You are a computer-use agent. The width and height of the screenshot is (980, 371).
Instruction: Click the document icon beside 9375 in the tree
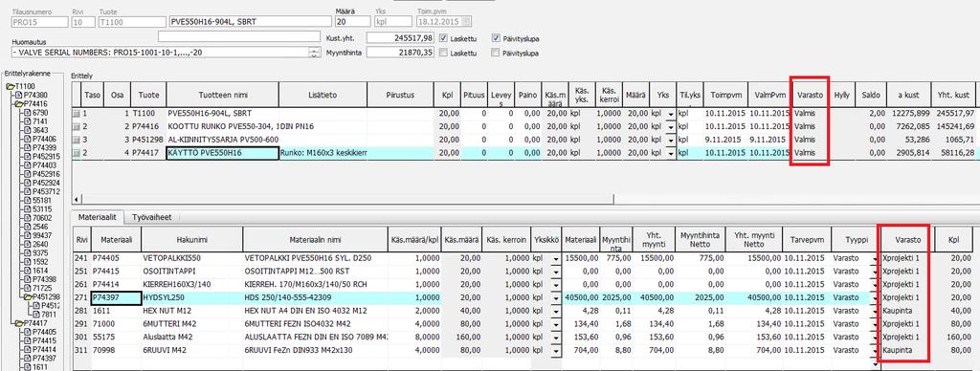(28, 253)
